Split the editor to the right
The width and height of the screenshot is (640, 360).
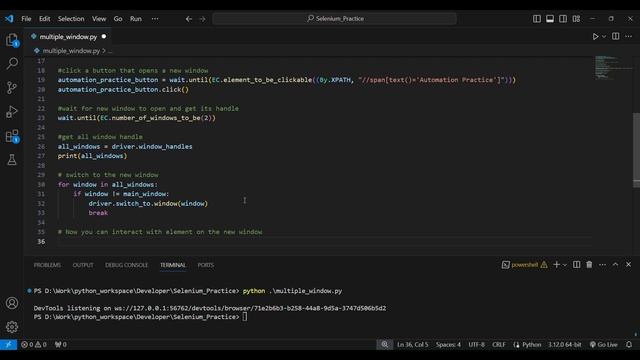(616, 36)
